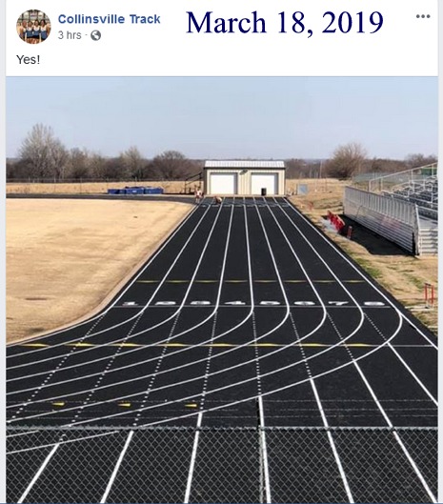Open the post options three-dot menu
Image resolution: width=443 pixels, height=504 pixels.
[423, 16]
